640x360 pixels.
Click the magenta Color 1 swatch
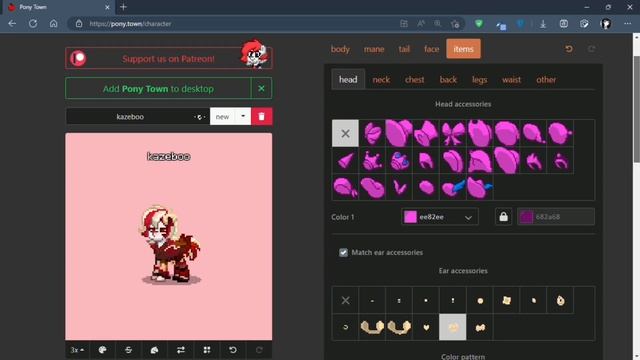410,217
